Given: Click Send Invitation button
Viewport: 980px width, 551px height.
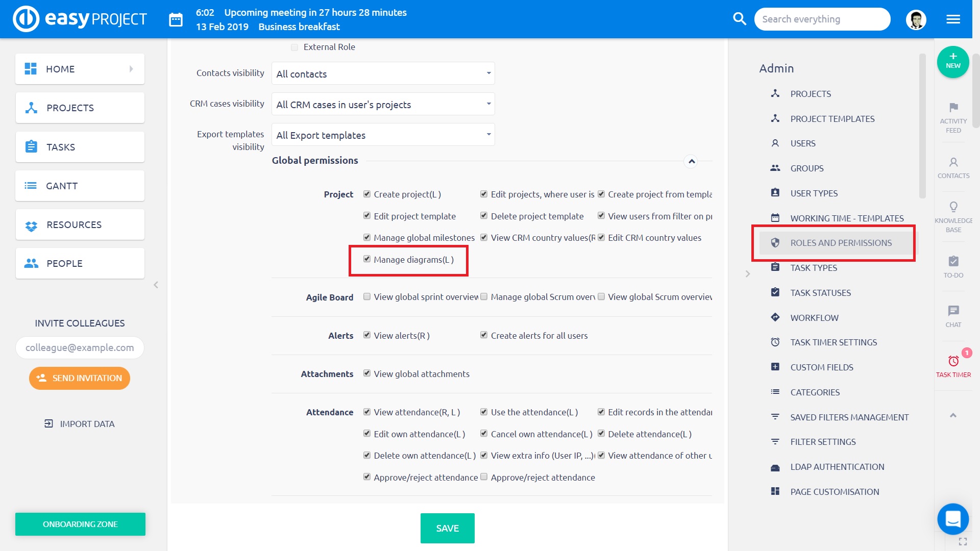Looking at the screenshot, I should [80, 378].
